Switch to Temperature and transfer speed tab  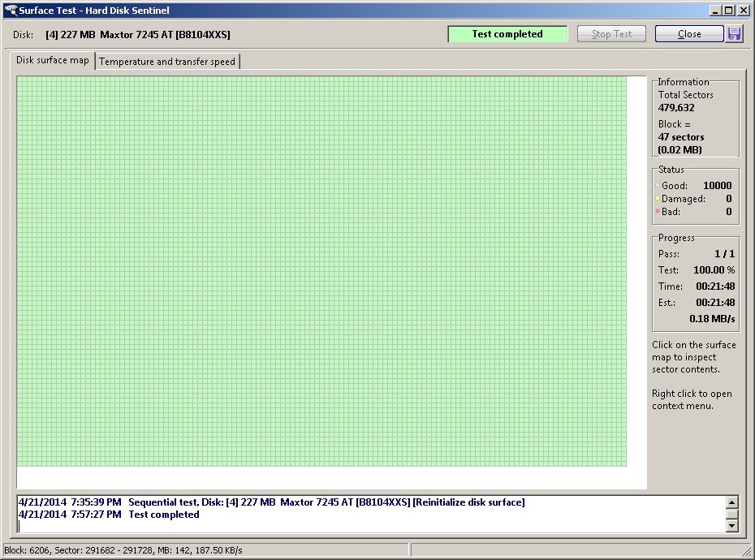[167, 62]
